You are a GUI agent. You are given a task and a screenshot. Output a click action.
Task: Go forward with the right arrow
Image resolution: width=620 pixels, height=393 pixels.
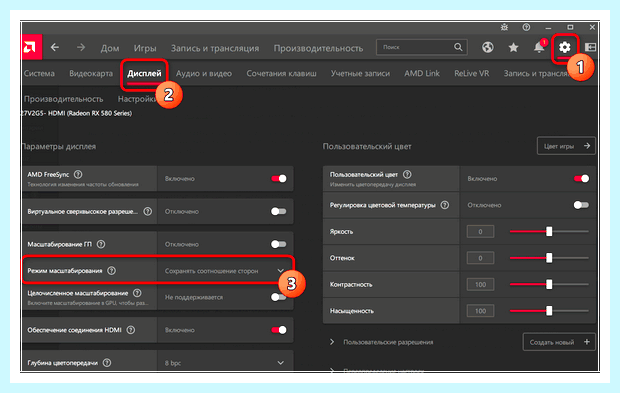point(81,47)
